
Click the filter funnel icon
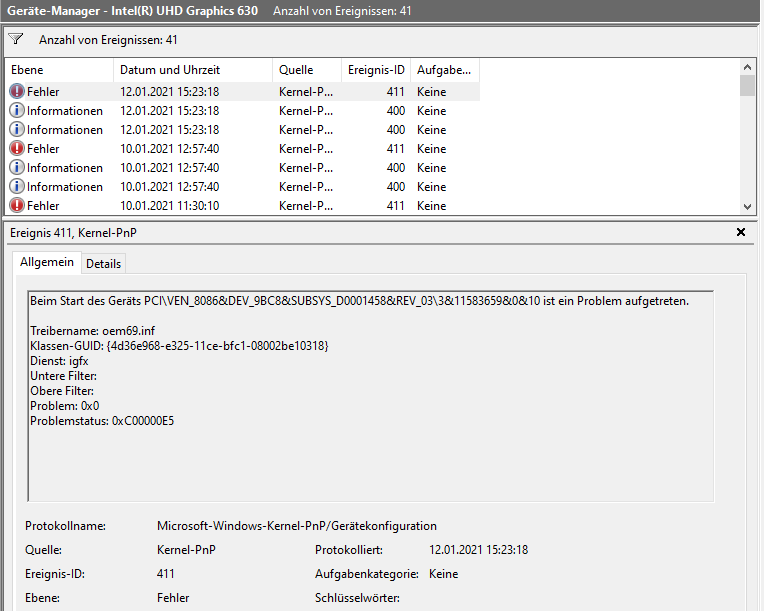(x=16, y=39)
